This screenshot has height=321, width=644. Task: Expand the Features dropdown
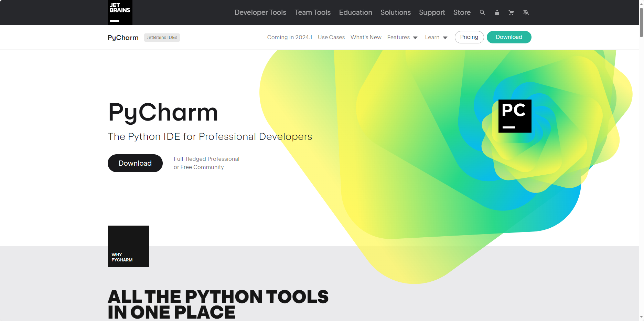click(x=402, y=37)
